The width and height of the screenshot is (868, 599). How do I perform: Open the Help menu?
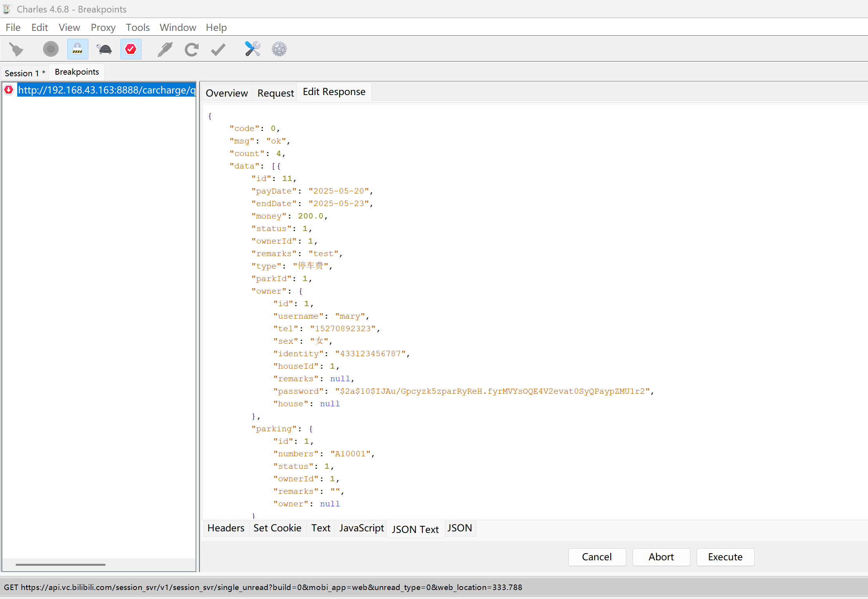[x=216, y=27]
